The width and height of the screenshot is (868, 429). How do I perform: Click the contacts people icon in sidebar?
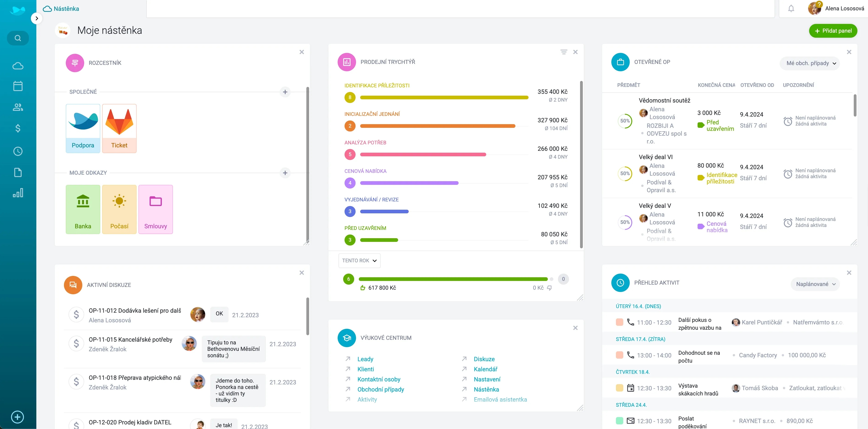coord(18,107)
